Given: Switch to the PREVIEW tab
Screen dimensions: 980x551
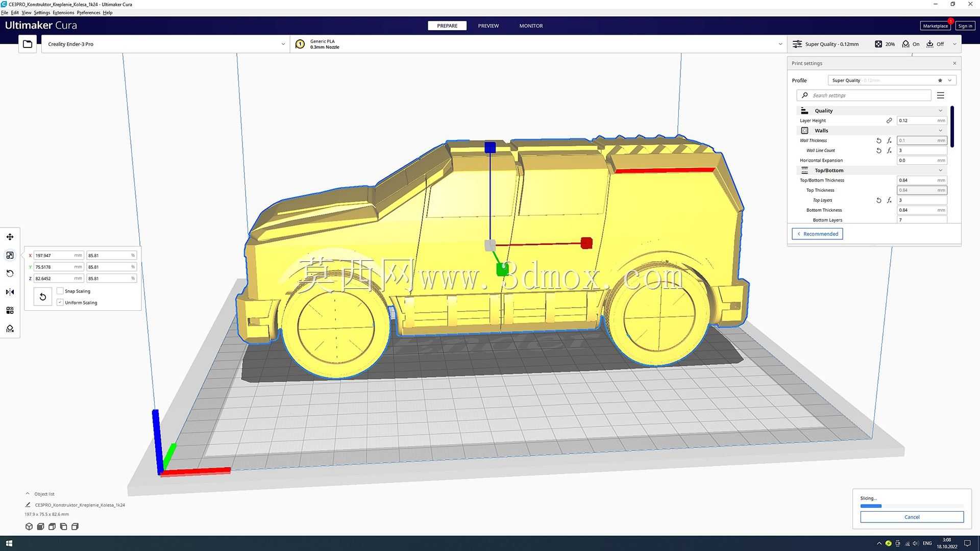Looking at the screenshot, I should point(488,26).
